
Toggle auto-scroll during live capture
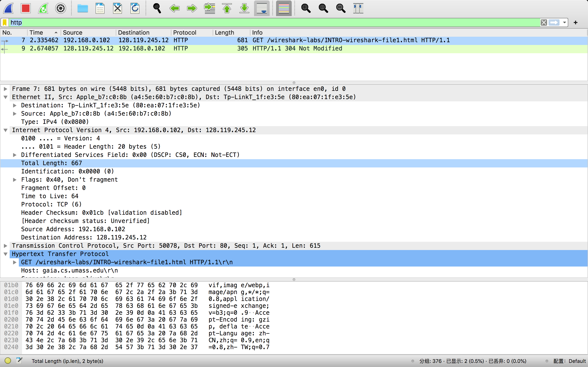261,8
